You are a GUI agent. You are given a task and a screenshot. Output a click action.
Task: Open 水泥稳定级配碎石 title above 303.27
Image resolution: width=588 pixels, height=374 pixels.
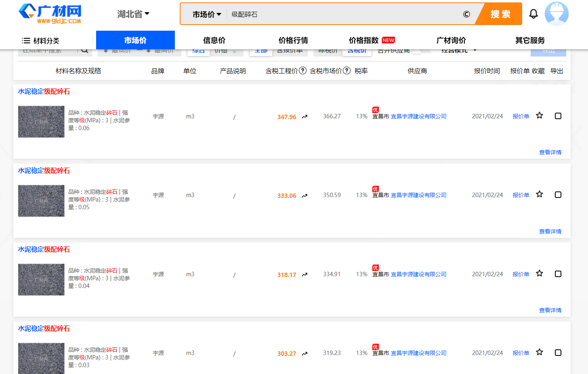point(44,329)
